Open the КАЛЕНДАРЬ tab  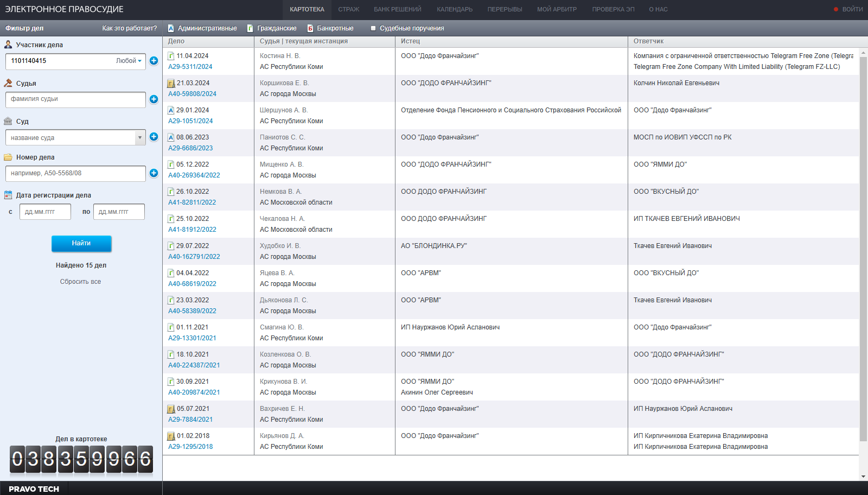coord(455,9)
